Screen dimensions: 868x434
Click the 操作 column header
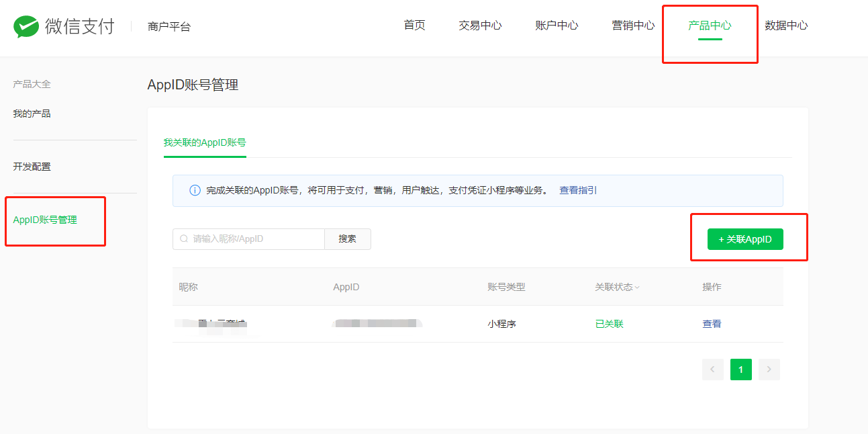712,287
